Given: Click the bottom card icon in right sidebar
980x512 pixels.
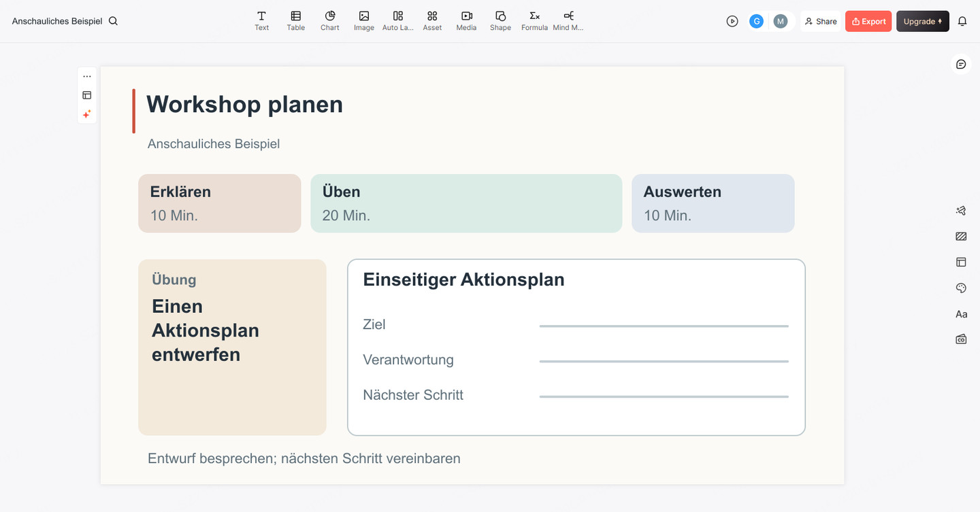Looking at the screenshot, I should coord(961,339).
